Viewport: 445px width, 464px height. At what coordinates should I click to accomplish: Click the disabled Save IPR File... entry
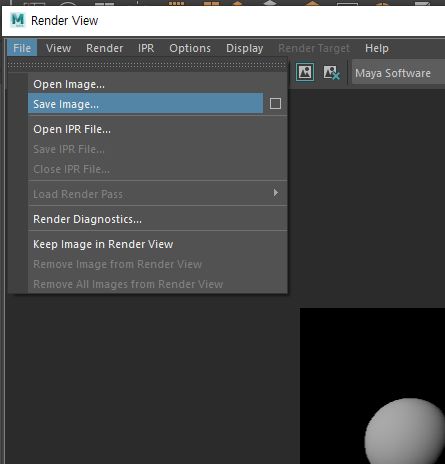[x=157, y=149]
